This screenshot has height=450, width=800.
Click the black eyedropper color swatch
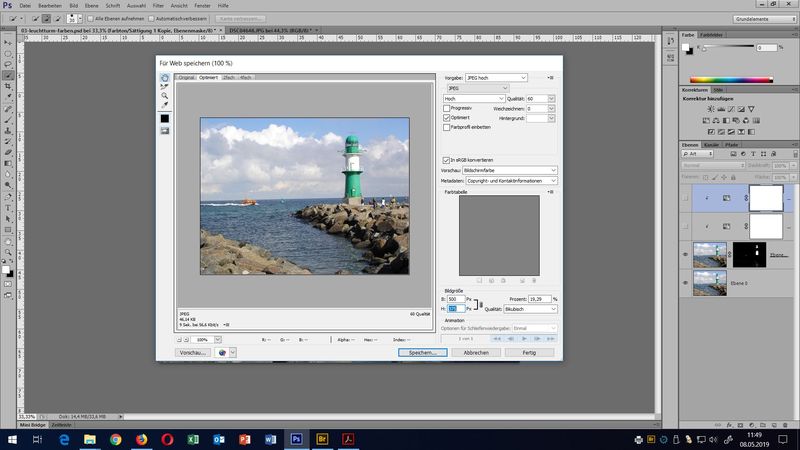165,119
